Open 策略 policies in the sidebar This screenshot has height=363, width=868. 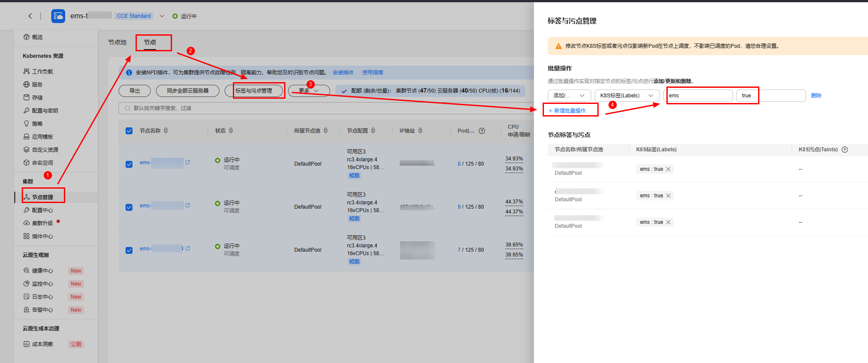pyautogui.click(x=33, y=123)
